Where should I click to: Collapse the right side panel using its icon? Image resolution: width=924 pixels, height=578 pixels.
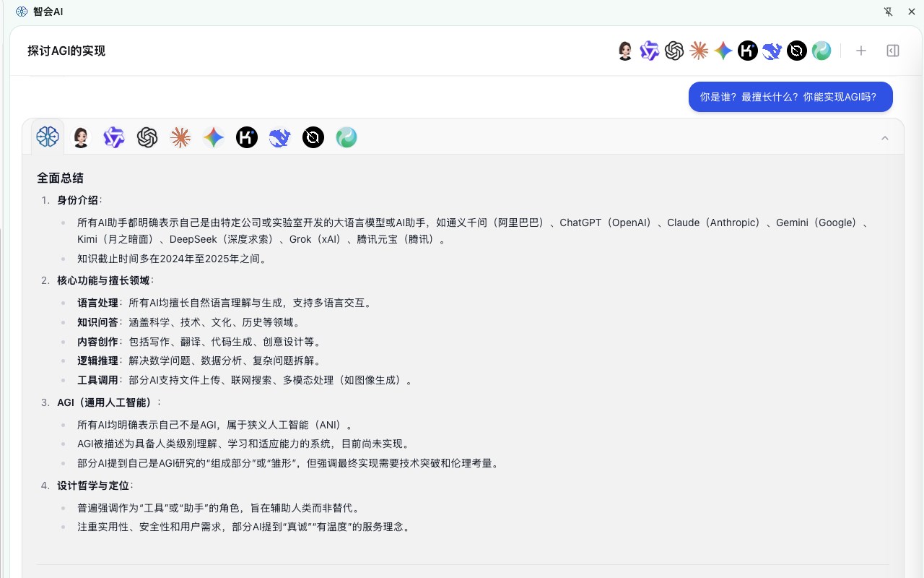[892, 51]
